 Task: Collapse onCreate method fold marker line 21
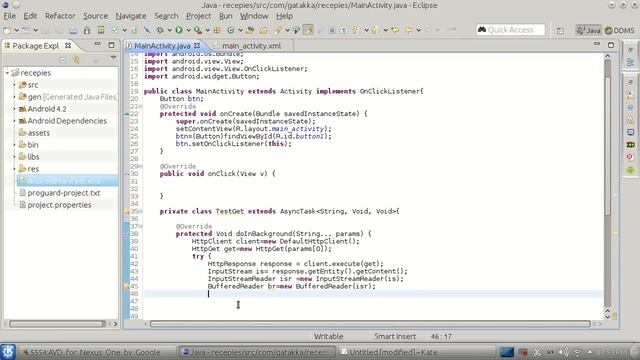click(140, 107)
